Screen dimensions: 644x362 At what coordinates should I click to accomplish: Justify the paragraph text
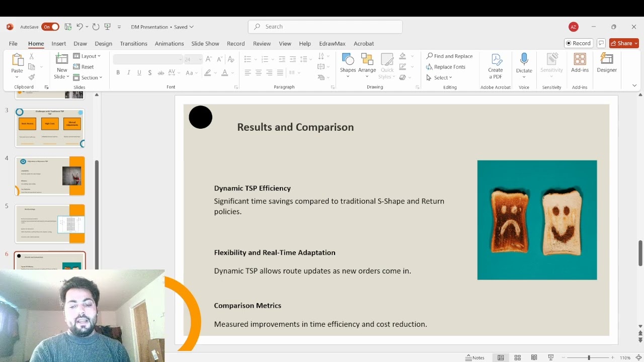(x=280, y=73)
